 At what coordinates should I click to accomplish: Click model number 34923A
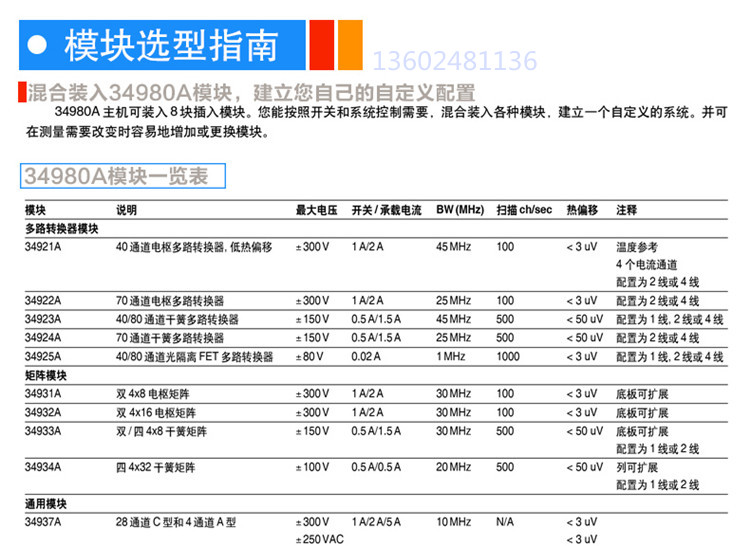pyautogui.click(x=43, y=319)
